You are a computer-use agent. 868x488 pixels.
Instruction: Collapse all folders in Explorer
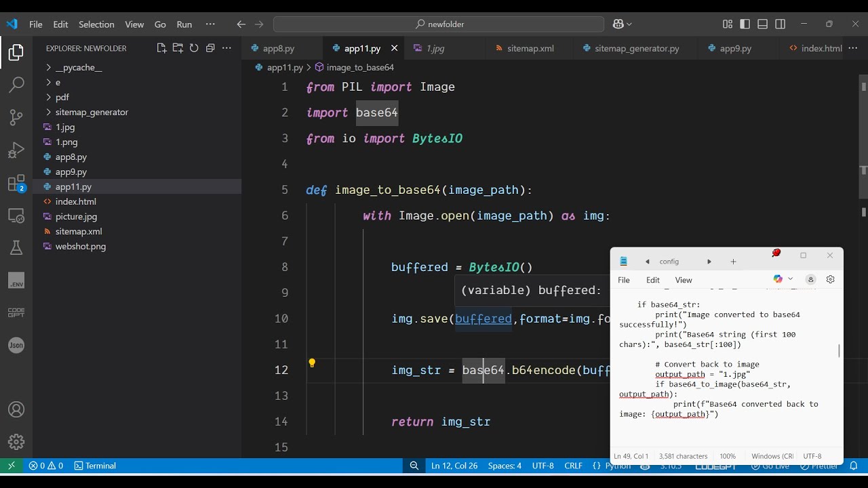[x=210, y=48]
